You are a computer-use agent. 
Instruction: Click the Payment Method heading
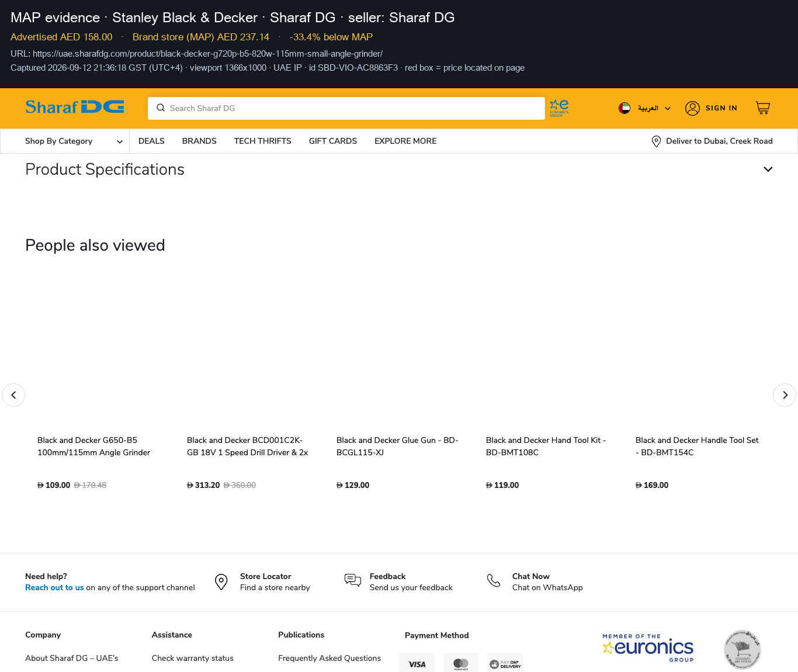tap(437, 636)
